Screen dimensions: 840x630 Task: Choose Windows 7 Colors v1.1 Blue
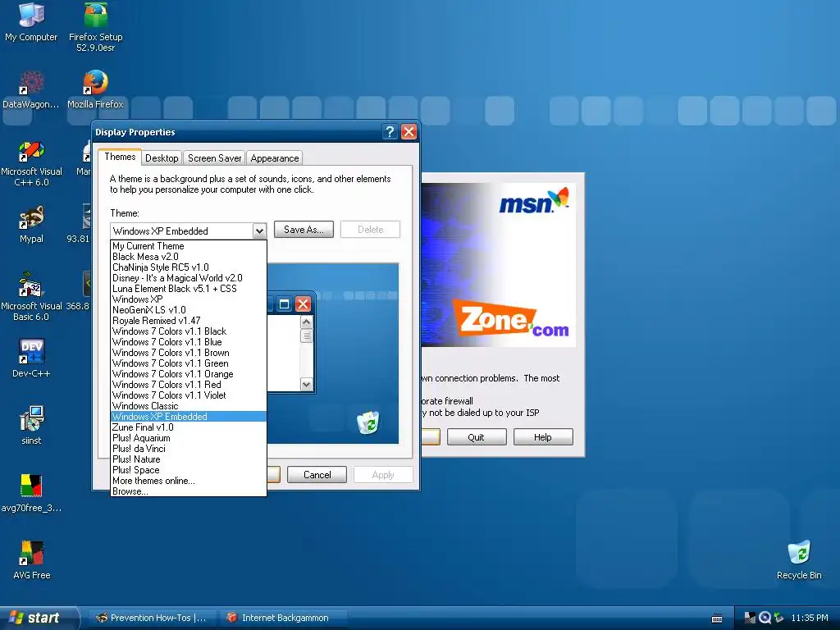(x=188, y=342)
